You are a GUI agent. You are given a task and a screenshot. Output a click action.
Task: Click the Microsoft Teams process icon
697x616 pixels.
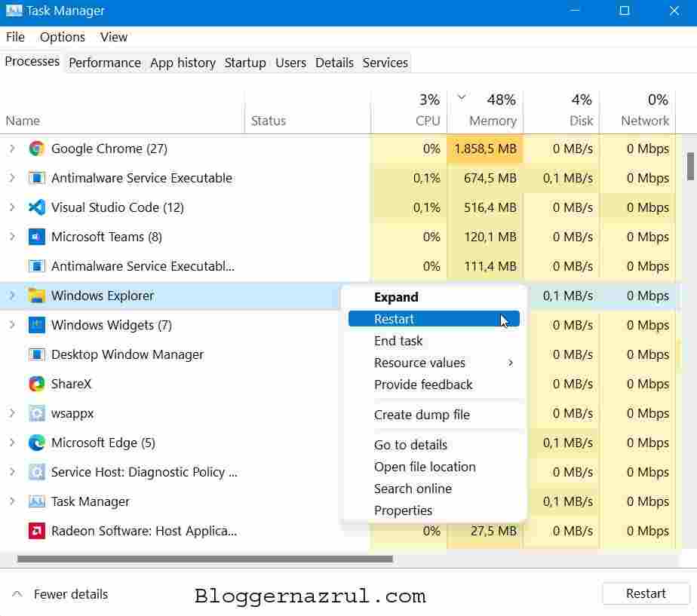coord(36,237)
